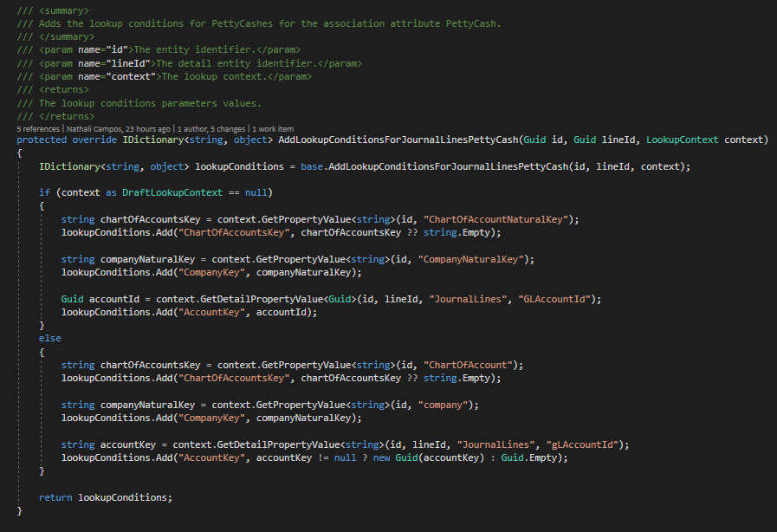The width and height of the screenshot is (777, 532).
Task: Click the DraftLookupContext type name
Action: click(x=172, y=192)
